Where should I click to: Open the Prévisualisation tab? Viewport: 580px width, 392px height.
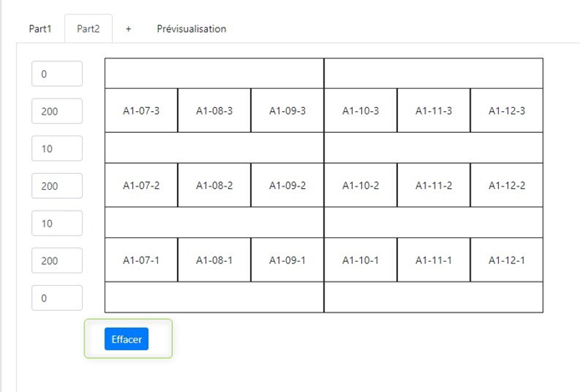(191, 28)
